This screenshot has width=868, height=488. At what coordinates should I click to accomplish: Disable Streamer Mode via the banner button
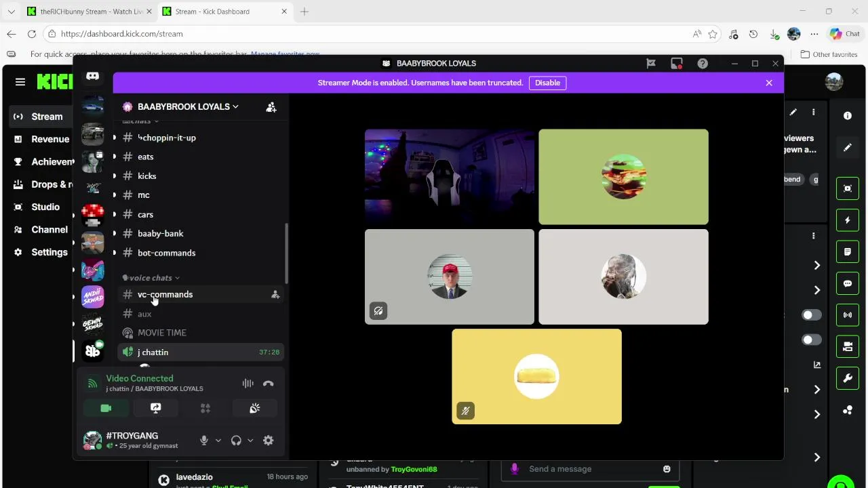click(547, 83)
